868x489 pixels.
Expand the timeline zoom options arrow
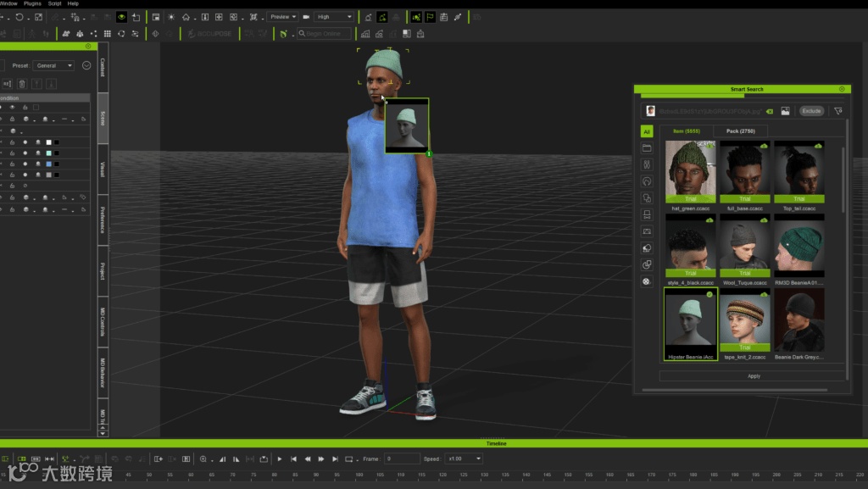click(212, 460)
